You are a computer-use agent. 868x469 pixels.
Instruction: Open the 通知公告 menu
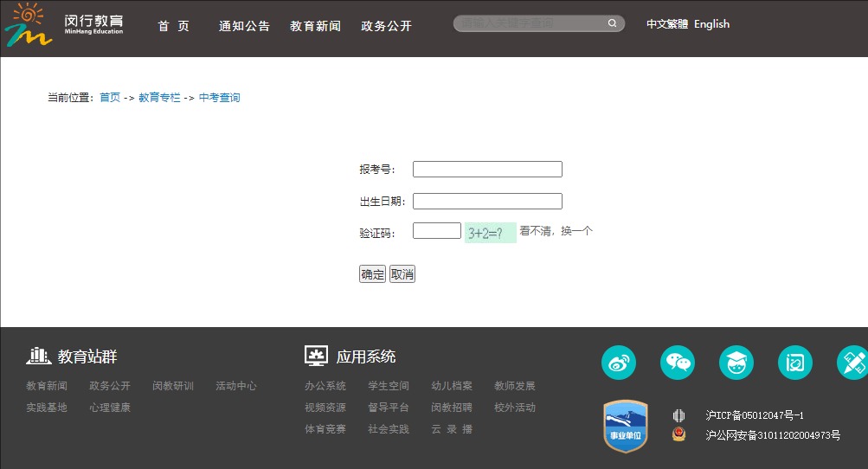coord(244,26)
